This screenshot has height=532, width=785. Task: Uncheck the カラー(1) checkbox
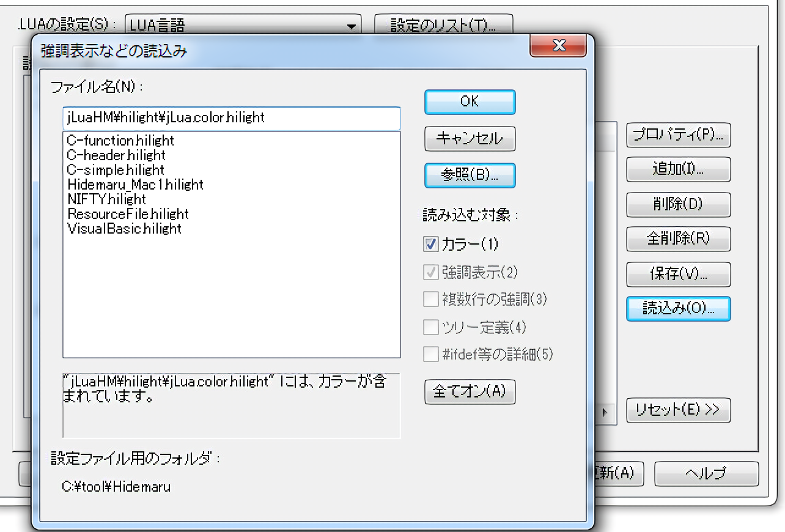click(430, 244)
